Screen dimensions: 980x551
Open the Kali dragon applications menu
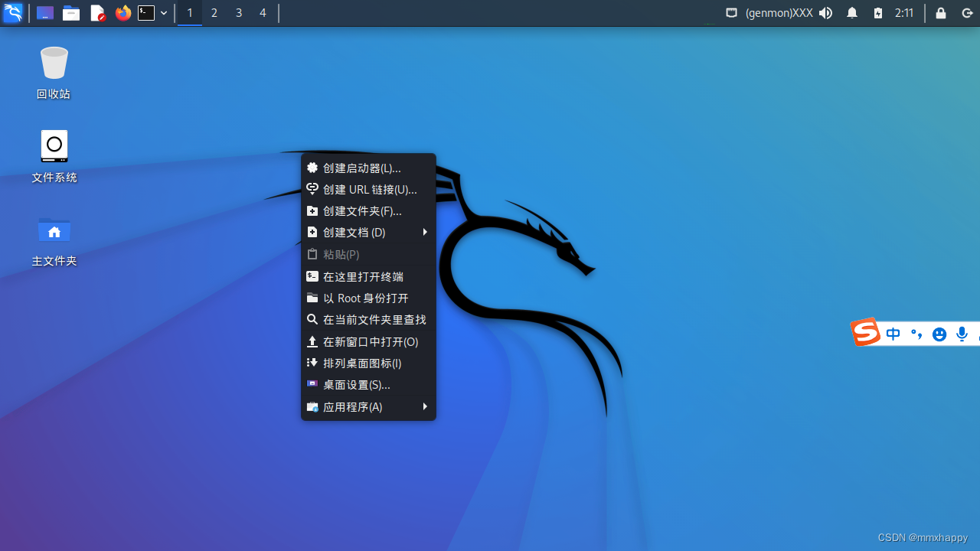pyautogui.click(x=13, y=13)
